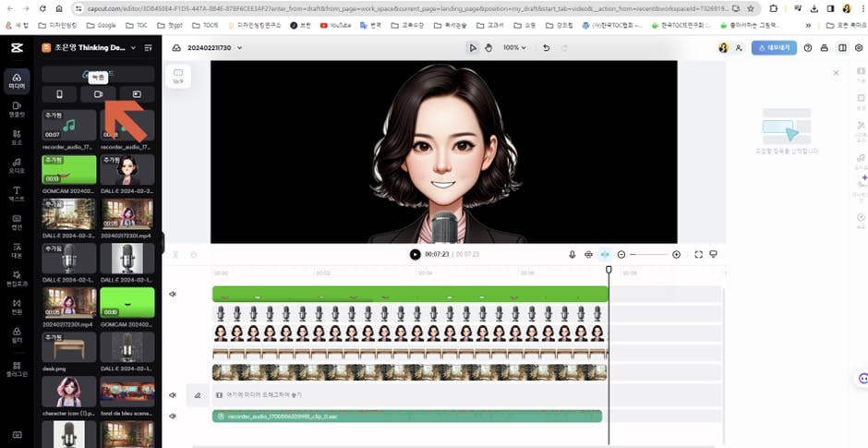Open the Transitions (전환) sidebar panel

(x=17, y=307)
